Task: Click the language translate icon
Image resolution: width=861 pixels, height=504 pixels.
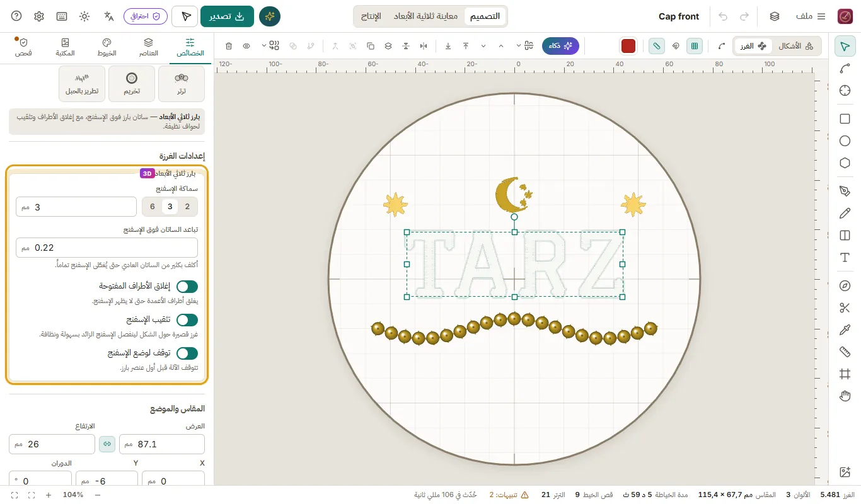Action: (x=109, y=16)
